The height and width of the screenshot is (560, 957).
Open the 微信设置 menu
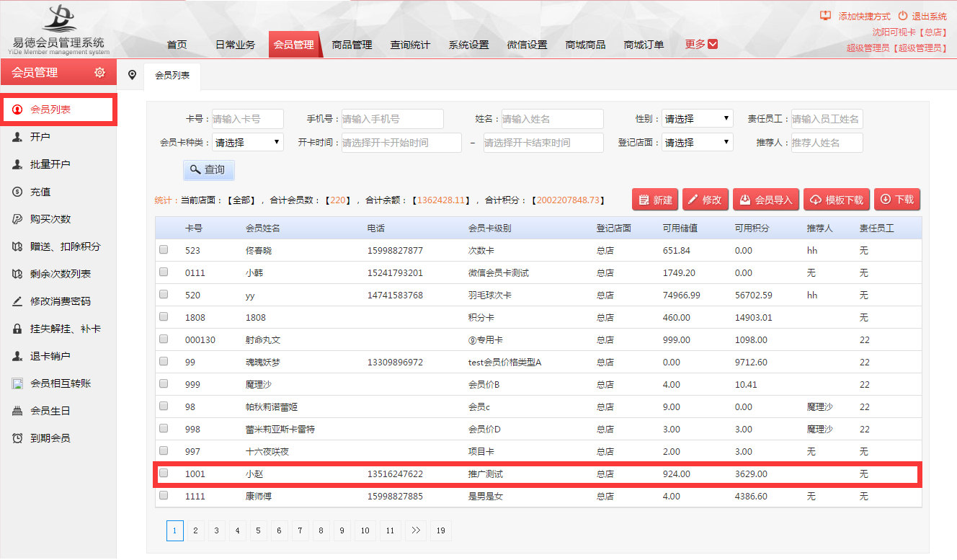click(527, 45)
